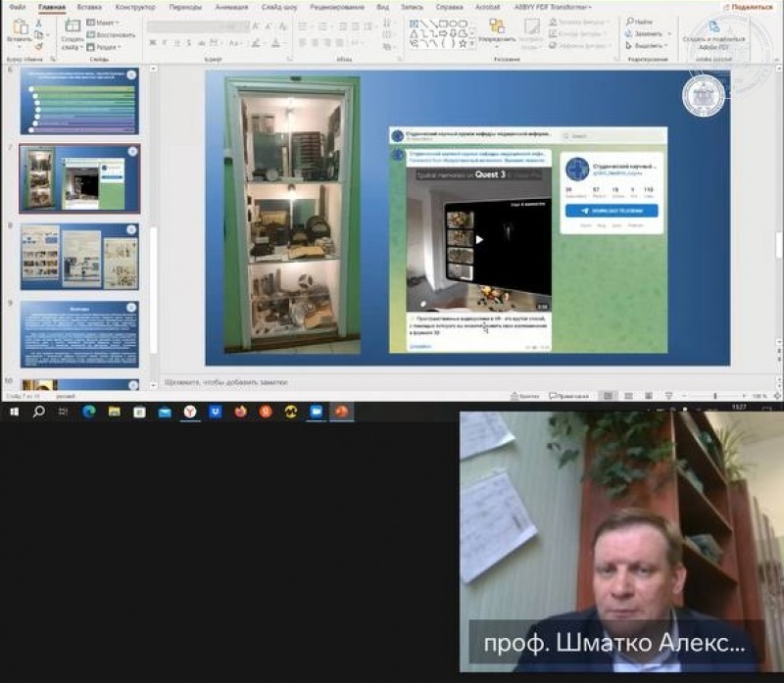Screen dimensions: 784x683
Task: Click the clear formatting icon
Action: [x=283, y=26]
